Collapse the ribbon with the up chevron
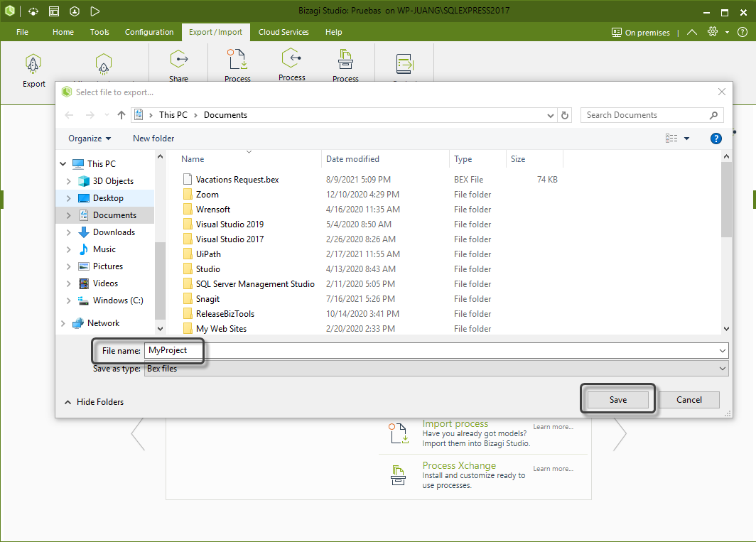 click(692, 32)
